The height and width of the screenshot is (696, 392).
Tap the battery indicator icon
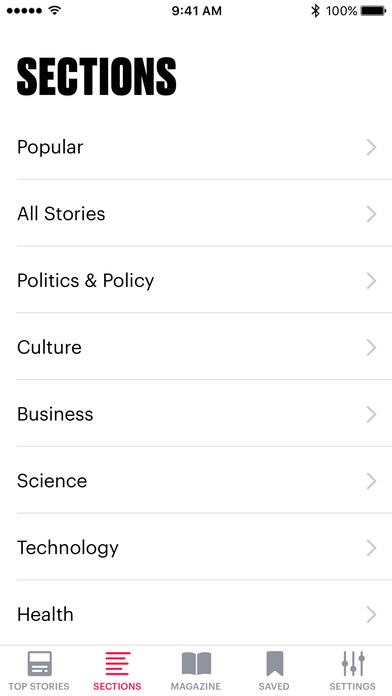coord(373,11)
